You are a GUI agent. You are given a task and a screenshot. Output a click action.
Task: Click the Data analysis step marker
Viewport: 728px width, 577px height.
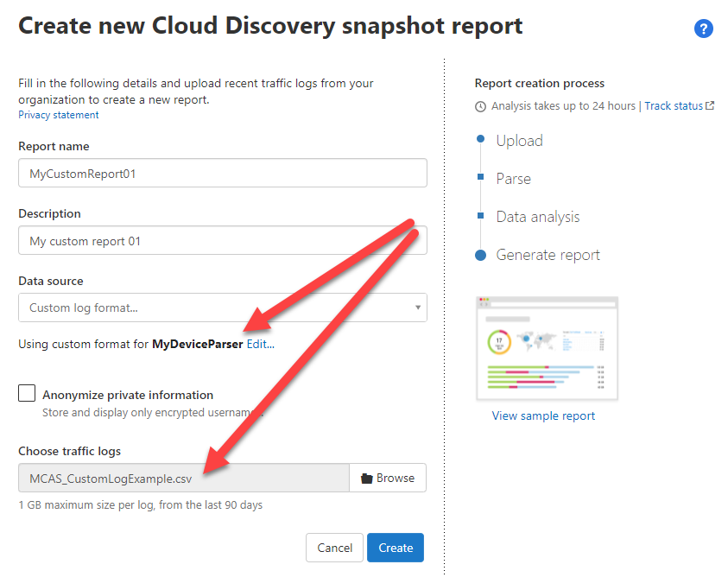480,216
